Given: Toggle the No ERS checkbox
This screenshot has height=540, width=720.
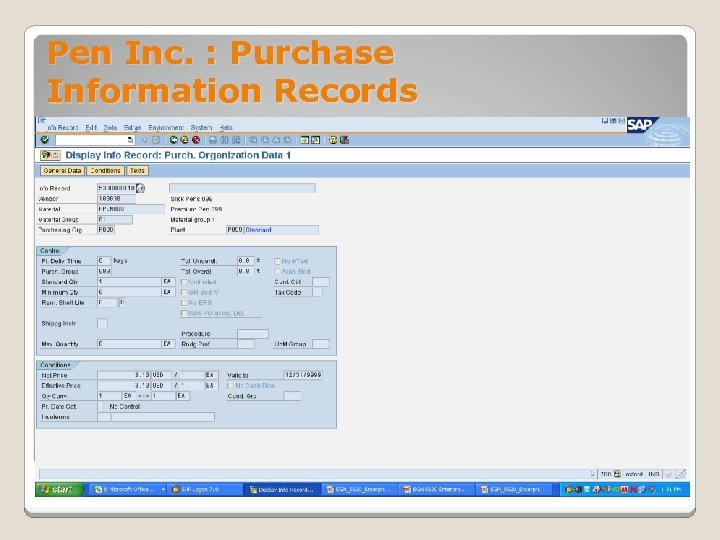Looking at the screenshot, I should click(184, 303).
